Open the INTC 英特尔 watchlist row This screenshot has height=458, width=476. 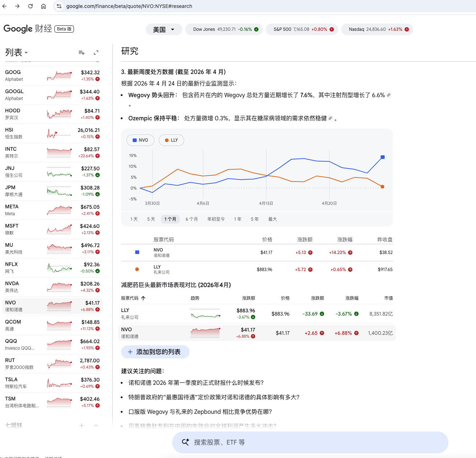(x=53, y=153)
